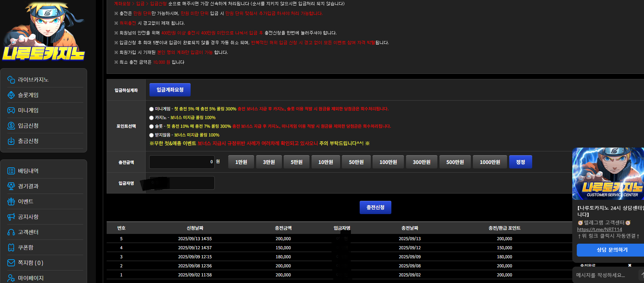Open the 출금신청 withdrawal icon
Screen dimensions: 644x283
pyautogui.click(x=11, y=141)
